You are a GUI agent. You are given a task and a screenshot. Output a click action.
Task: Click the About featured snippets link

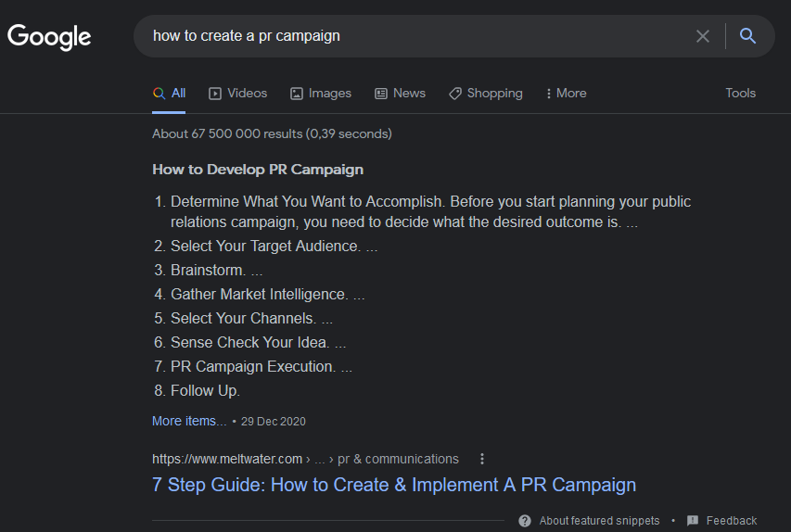point(599,521)
